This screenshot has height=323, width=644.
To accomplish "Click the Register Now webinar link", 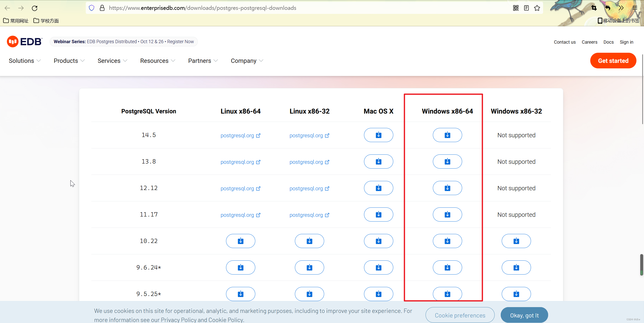I will pos(180,41).
